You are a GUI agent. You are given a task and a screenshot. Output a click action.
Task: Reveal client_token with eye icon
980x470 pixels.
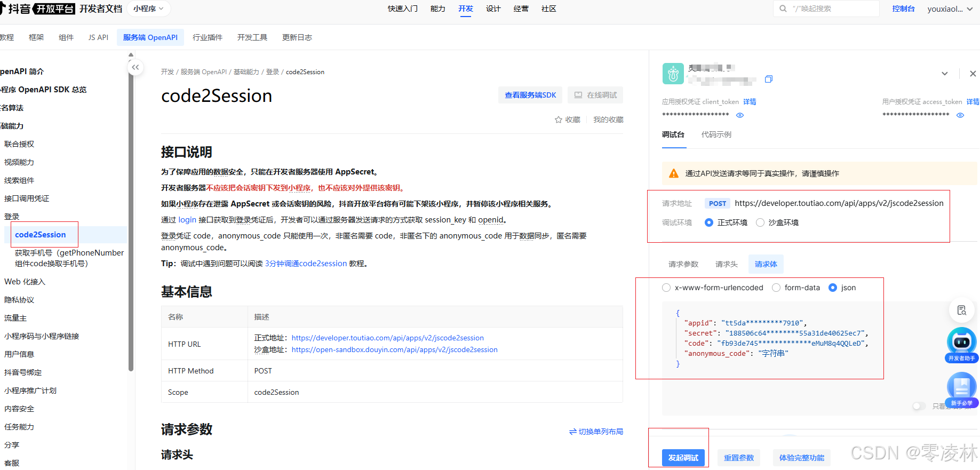(x=740, y=115)
